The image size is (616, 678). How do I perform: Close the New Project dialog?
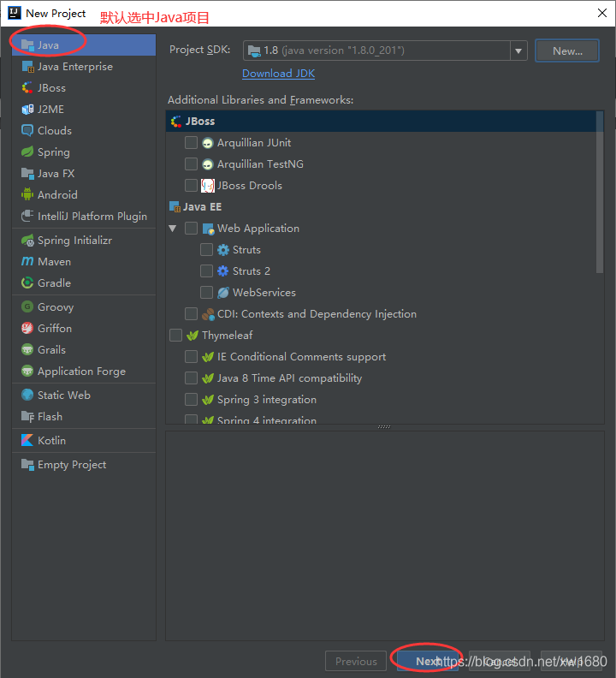pyautogui.click(x=601, y=13)
